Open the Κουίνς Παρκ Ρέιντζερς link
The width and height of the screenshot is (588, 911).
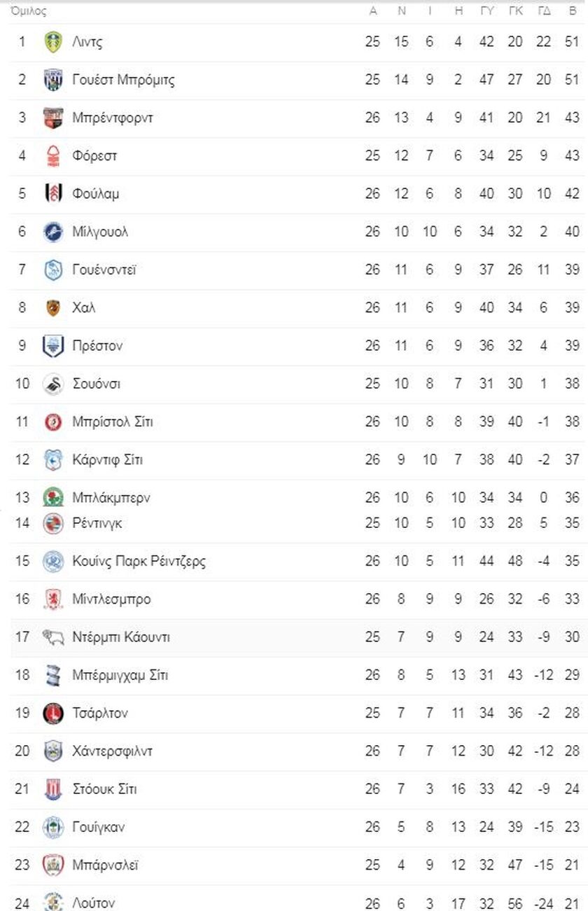coord(139,561)
